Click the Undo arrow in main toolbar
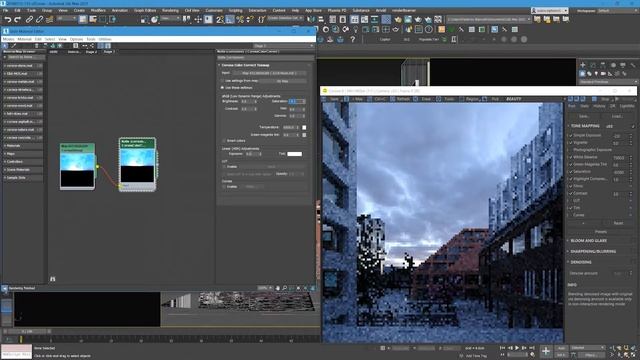This screenshot has width=640, height=360. 7,19
